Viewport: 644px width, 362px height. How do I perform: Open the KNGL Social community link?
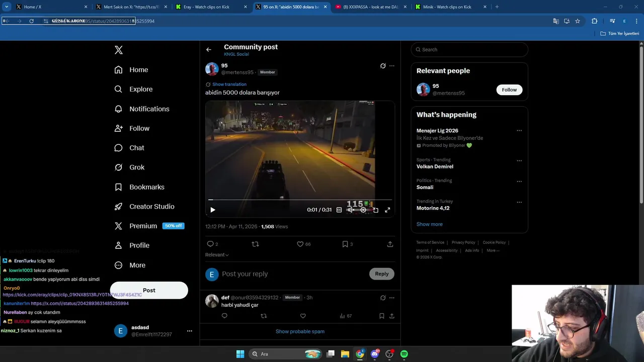[236, 54]
